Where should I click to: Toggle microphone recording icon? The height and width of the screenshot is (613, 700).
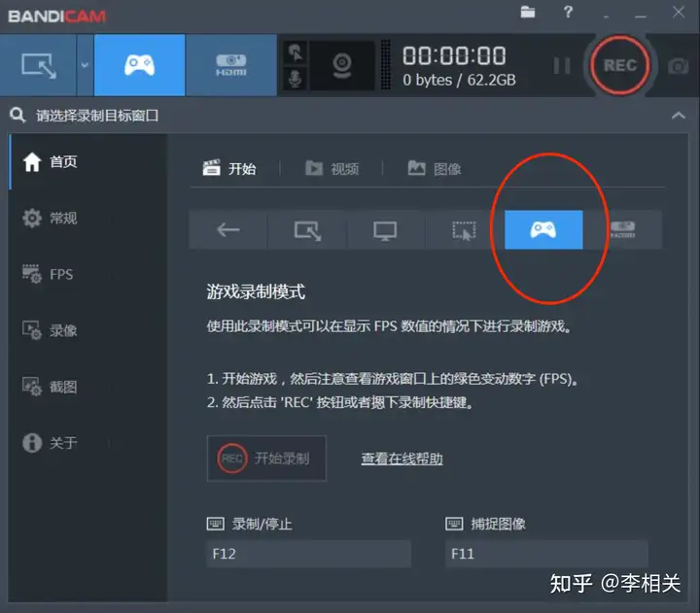point(295,79)
